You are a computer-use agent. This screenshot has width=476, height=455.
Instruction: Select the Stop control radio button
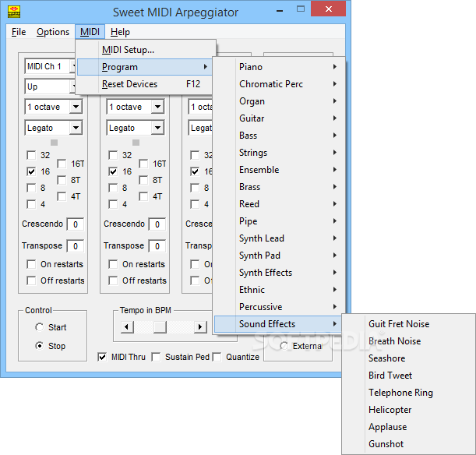pos(39,346)
